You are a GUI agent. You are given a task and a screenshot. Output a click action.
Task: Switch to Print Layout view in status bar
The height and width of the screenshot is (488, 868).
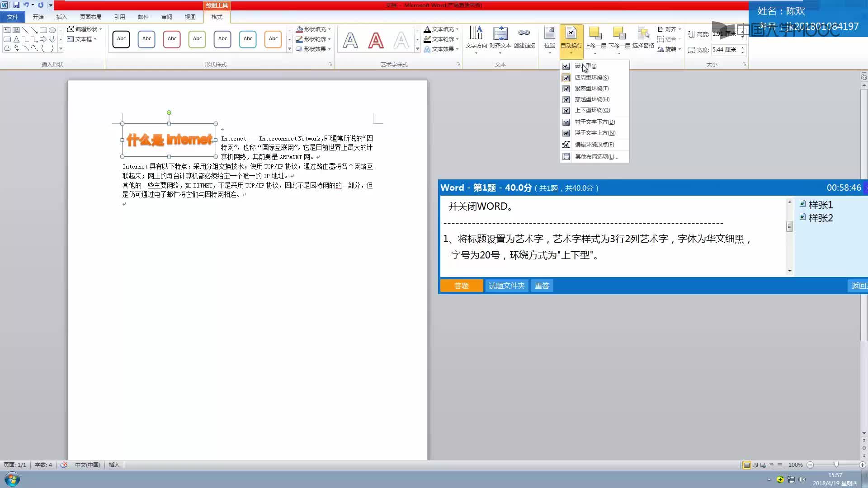coord(746,465)
